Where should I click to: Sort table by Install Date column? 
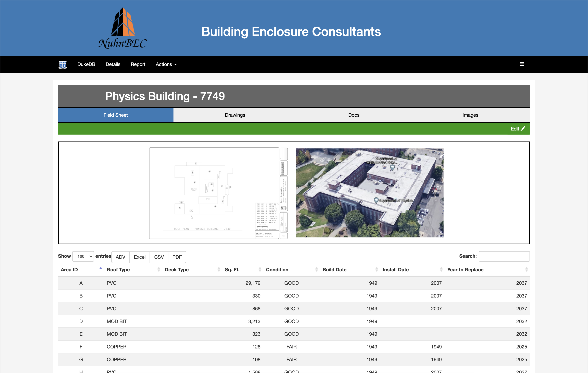(x=395, y=270)
